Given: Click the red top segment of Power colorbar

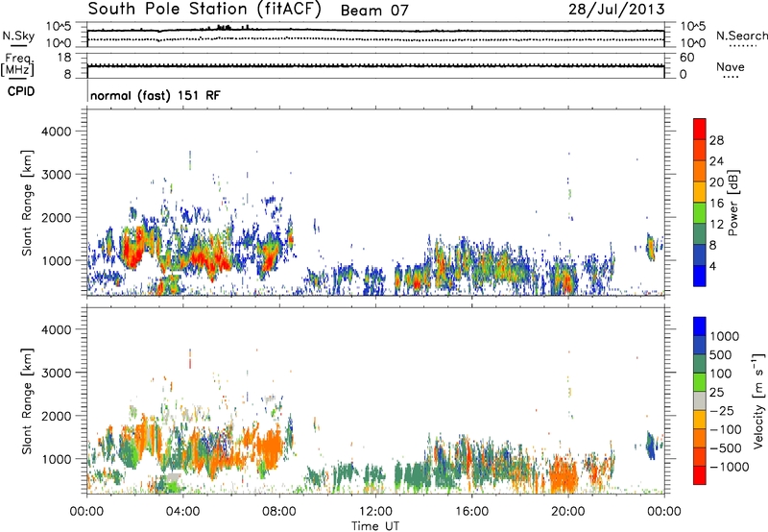Looking at the screenshot, I should pos(700,130).
